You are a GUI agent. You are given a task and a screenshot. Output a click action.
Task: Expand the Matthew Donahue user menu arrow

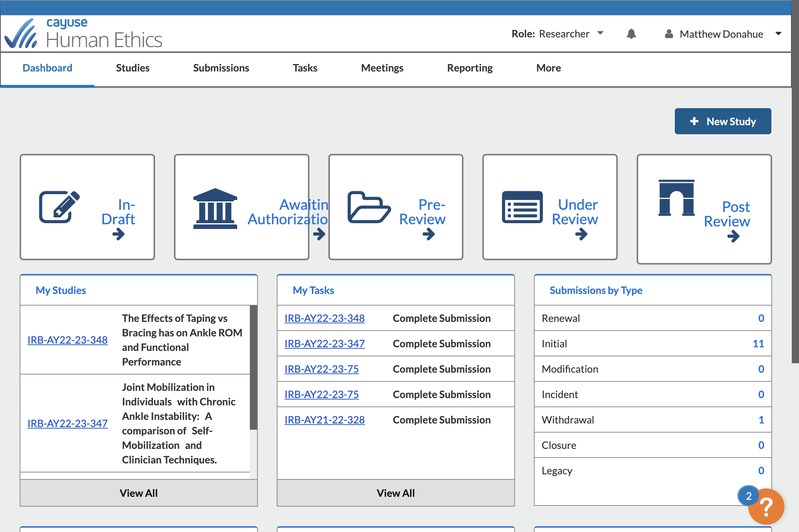coord(778,34)
